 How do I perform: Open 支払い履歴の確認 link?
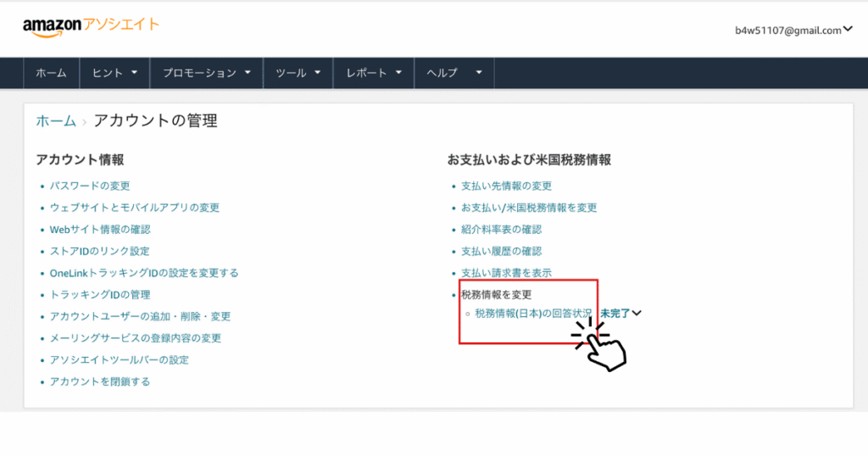[501, 251]
